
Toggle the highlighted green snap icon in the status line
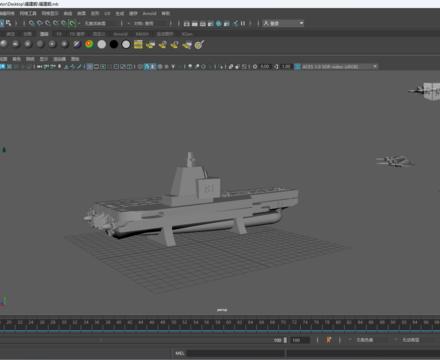coord(72,23)
